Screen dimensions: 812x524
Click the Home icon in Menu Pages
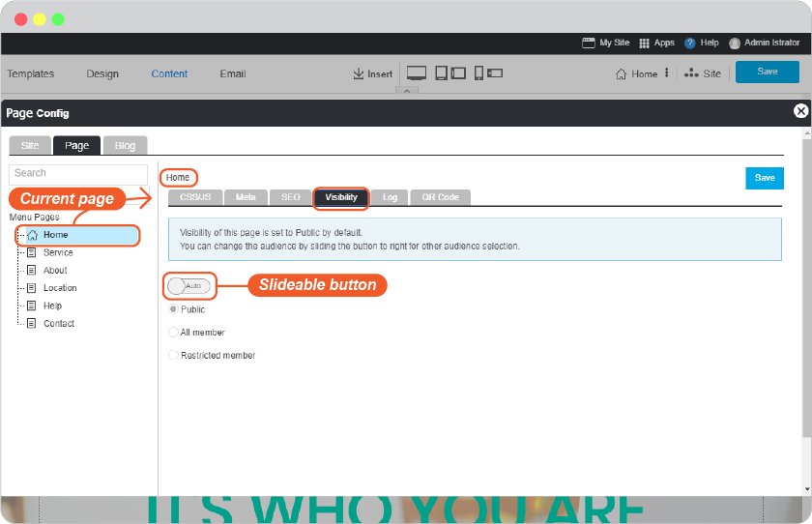33,235
